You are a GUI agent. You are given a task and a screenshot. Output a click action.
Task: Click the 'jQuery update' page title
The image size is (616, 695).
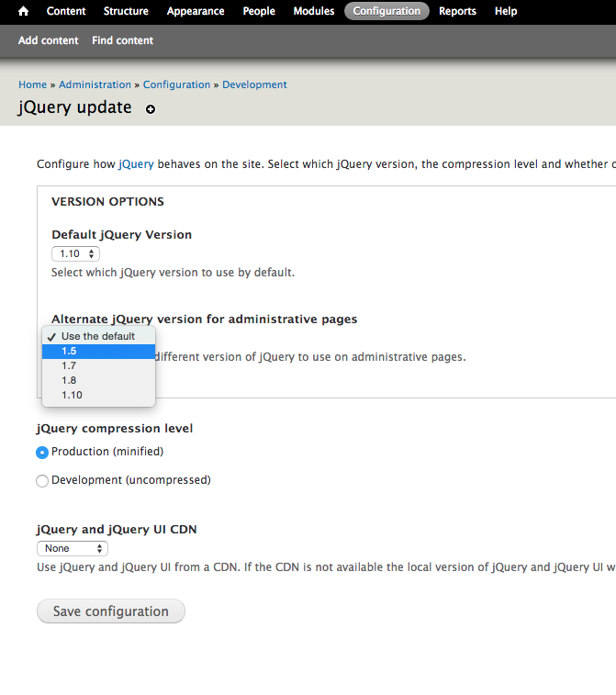click(x=75, y=107)
